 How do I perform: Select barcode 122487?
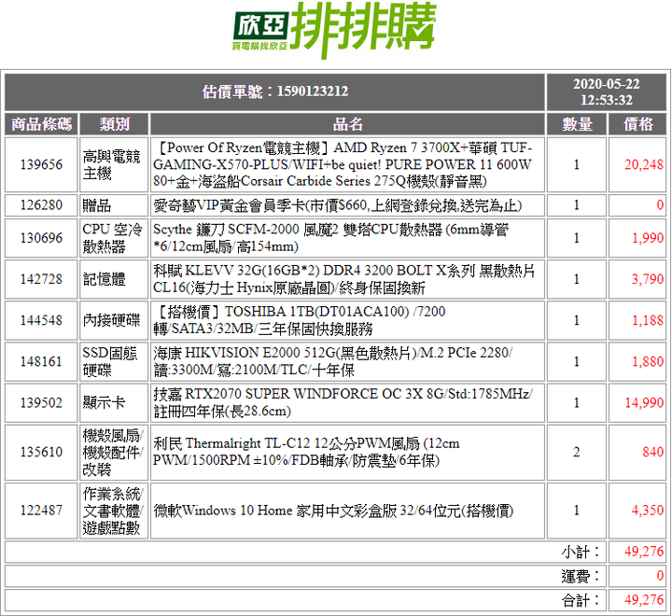[x=41, y=511]
